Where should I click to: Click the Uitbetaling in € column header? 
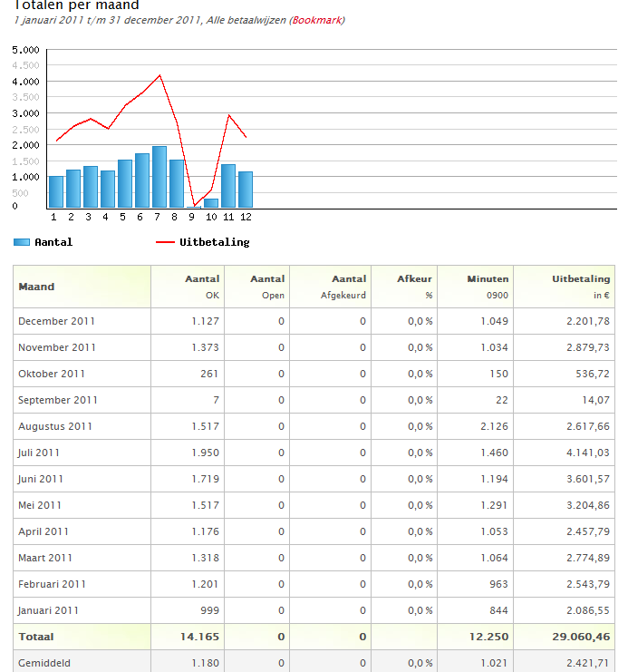point(565,287)
